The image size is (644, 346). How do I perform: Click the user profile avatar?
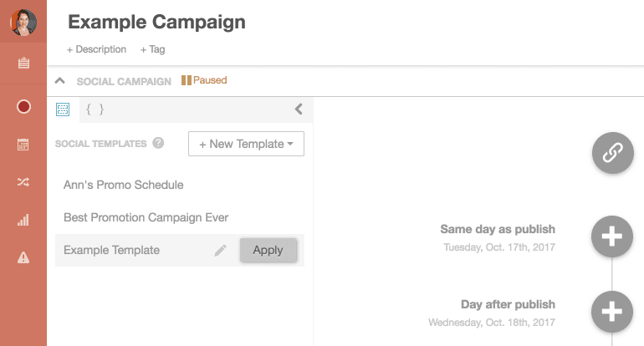click(x=23, y=23)
